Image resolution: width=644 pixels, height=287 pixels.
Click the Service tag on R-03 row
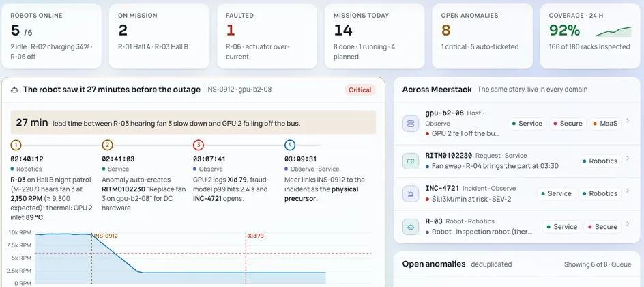click(561, 227)
